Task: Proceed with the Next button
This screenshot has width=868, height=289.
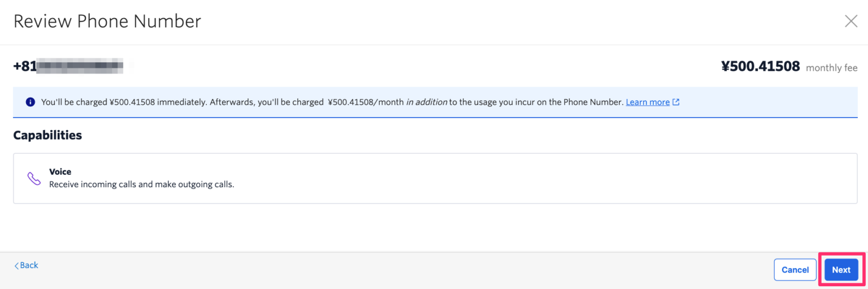Action: pyautogui.click(x=841, y=270)
